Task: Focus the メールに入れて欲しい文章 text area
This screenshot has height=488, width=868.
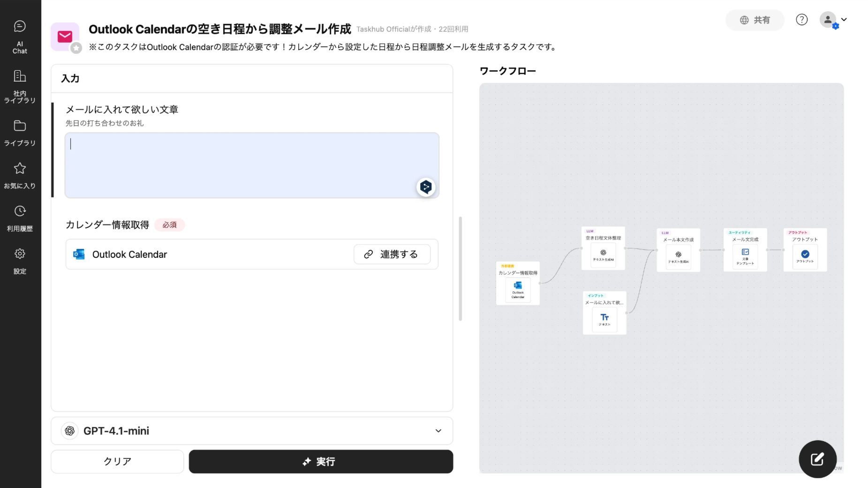Action: pyautogui.click(x=252, y=165)
